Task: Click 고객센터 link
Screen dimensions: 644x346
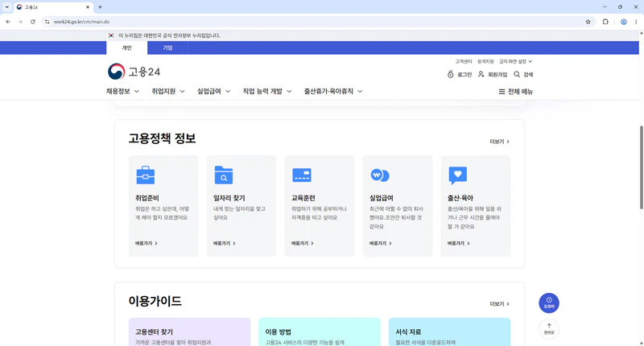Action: (464, 62)
